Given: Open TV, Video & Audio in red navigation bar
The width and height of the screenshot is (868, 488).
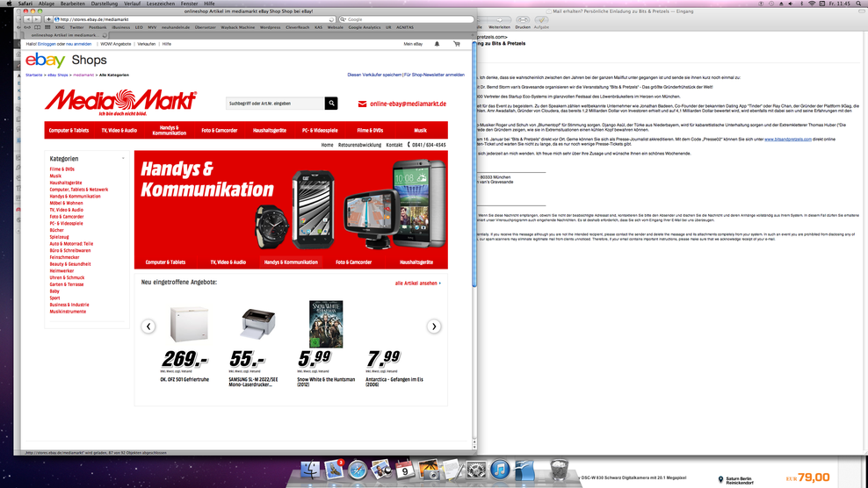Looking at the screenshot, I should point(119,131).
